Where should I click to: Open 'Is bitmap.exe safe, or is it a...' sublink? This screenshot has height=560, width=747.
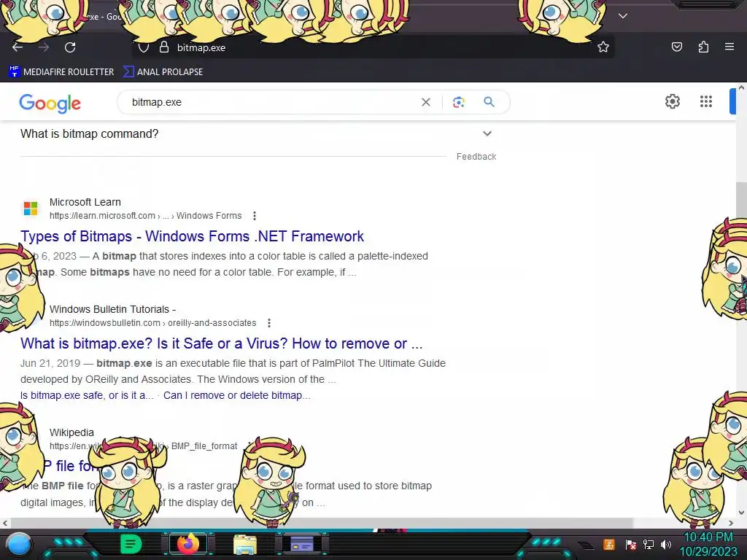(x=88, y=395)
